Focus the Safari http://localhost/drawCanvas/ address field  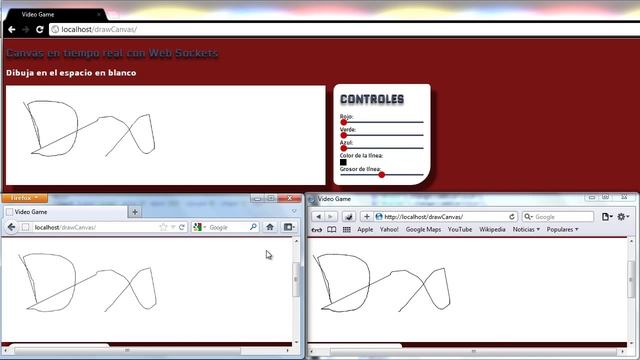point(445,217)
